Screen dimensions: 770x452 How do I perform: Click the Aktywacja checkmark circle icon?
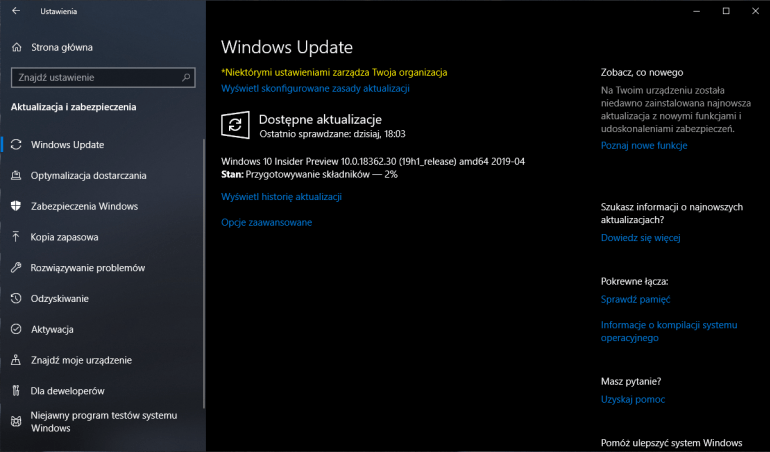click(16, 329)
